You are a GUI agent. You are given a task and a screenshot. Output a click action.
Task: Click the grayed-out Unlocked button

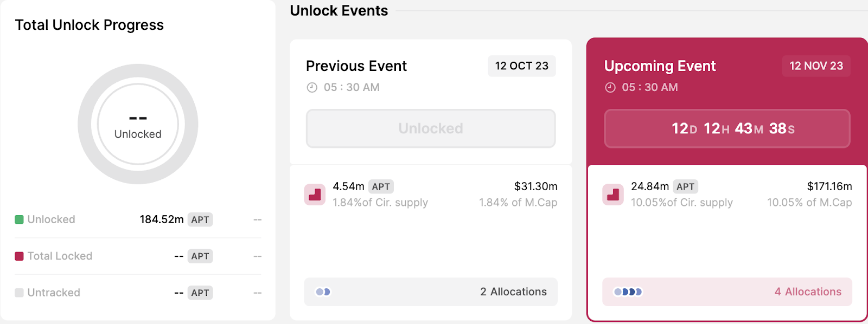pos(431,128)
